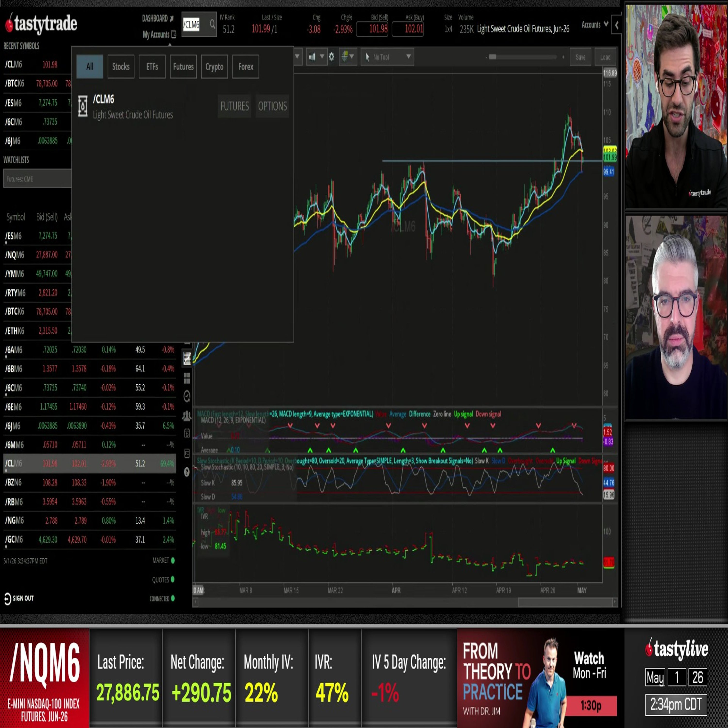728x728 pixels.
Task: Select the Crypto filter tab
Action: click(x=215, y=67)
